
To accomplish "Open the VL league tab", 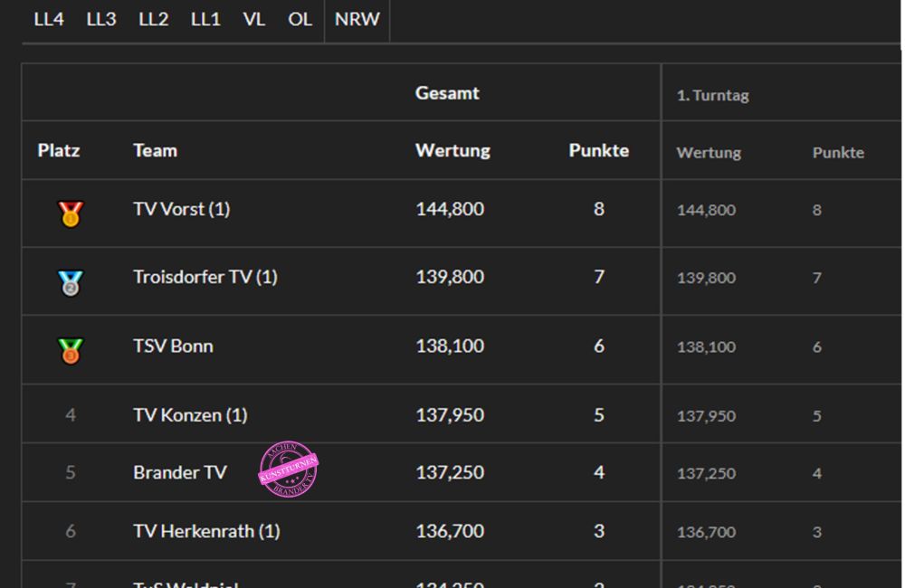I will point(254,19).
